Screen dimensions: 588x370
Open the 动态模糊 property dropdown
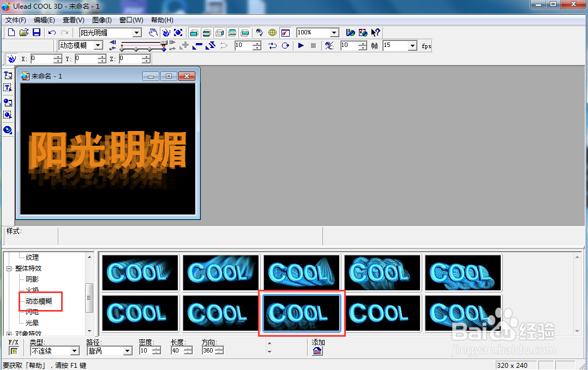[98, 45]
